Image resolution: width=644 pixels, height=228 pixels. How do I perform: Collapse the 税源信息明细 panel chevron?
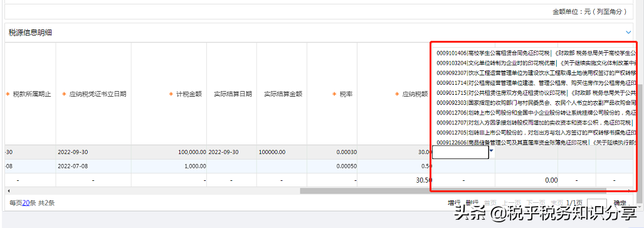[x=628, y=32]
